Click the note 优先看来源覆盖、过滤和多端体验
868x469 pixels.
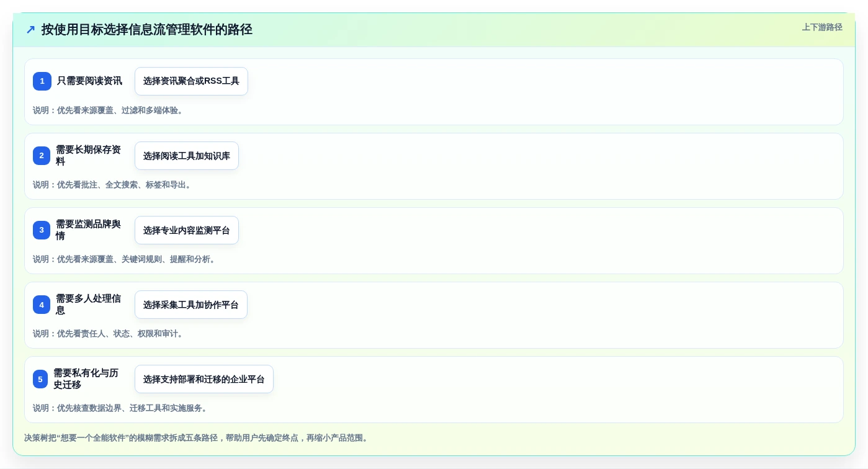(109, 110)
